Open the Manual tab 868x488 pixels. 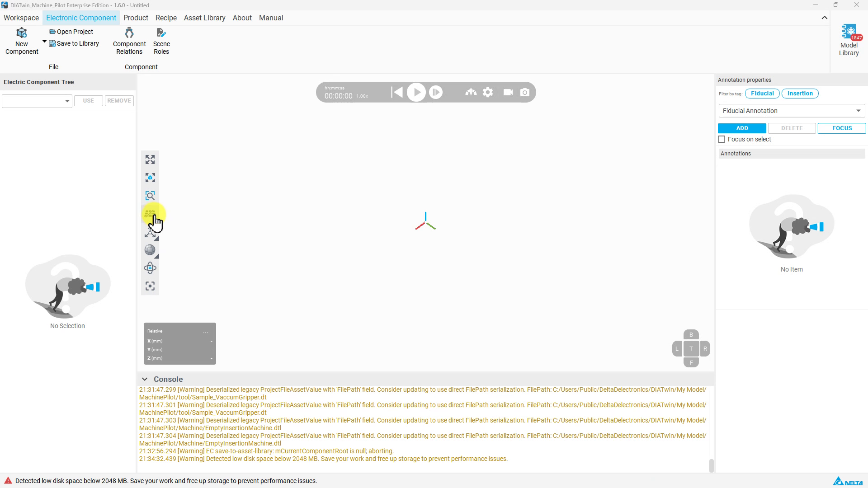(271, 18)
